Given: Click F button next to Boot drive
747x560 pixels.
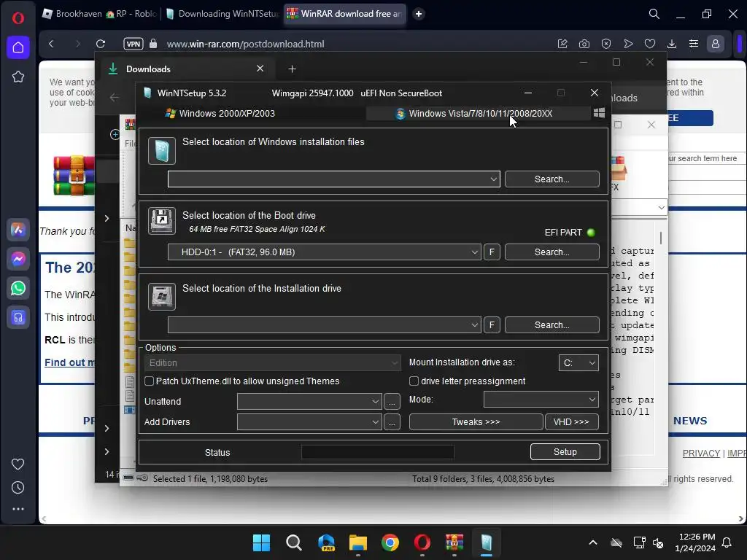Looking at the screenshot, I should pyautogui.click(x=492, y=252).
